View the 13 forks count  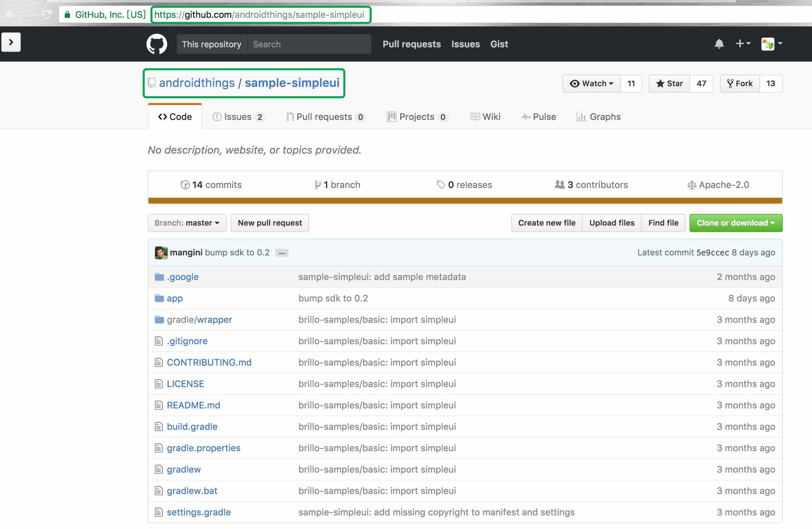(x=771, y=84)
